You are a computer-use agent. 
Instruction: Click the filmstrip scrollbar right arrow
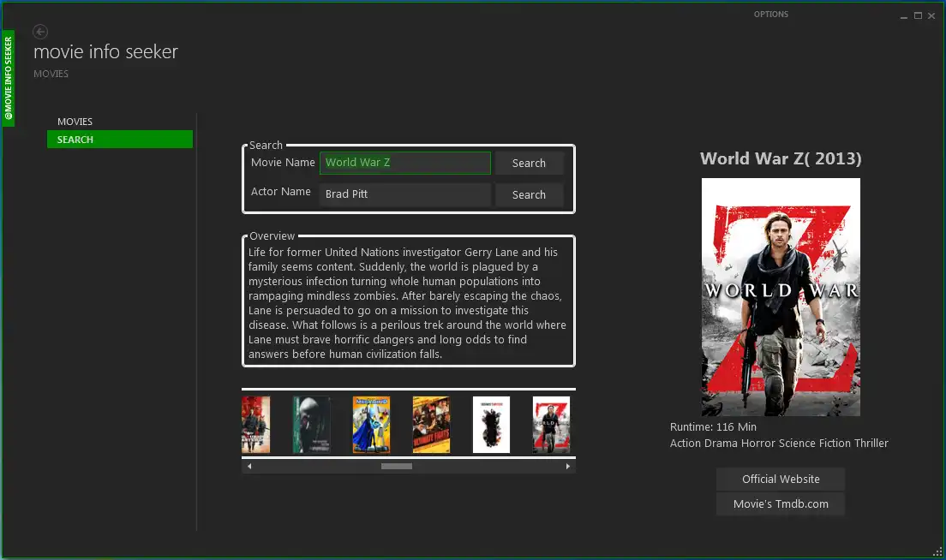pos(568,466)
